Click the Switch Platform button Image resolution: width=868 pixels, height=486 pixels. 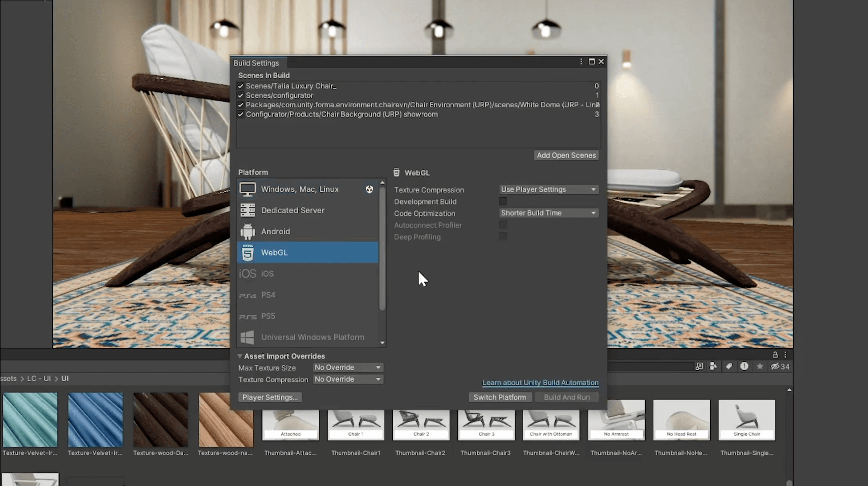500,397
